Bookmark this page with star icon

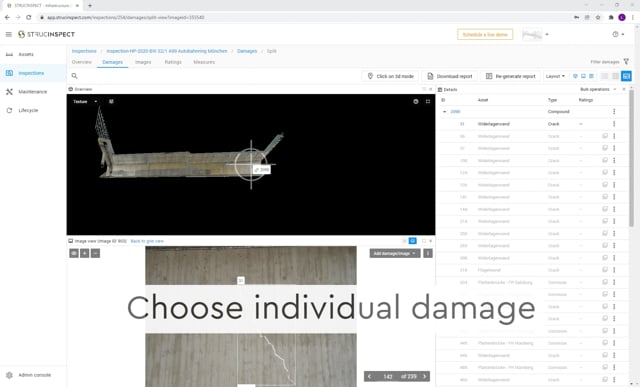click(x=598, y=17)
